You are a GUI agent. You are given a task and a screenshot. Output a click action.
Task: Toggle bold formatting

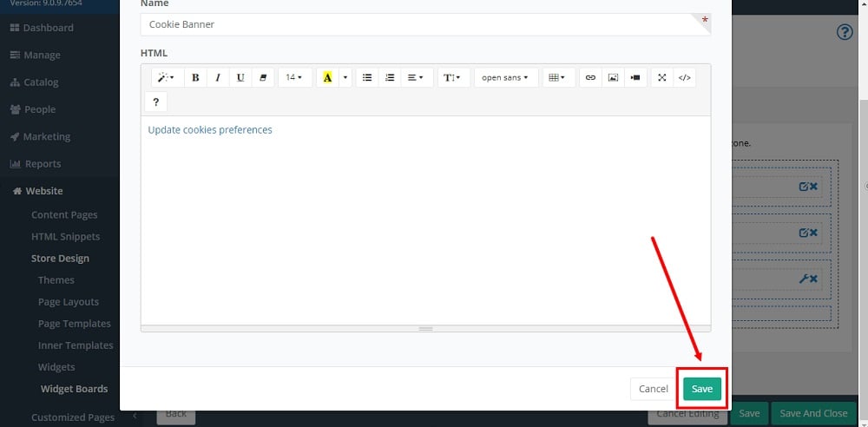coord(195,77)
